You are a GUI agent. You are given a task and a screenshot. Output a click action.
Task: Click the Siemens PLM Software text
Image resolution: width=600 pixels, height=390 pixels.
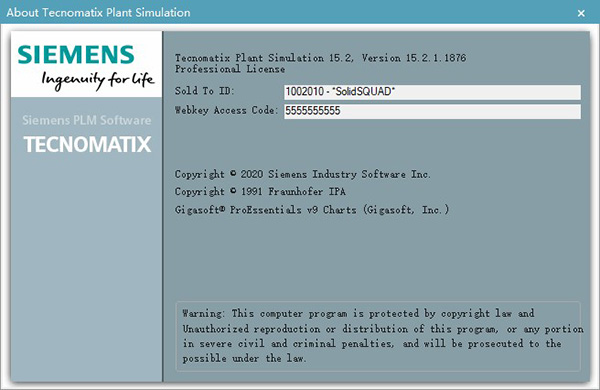pyautogui.click(x=86, y=120)
